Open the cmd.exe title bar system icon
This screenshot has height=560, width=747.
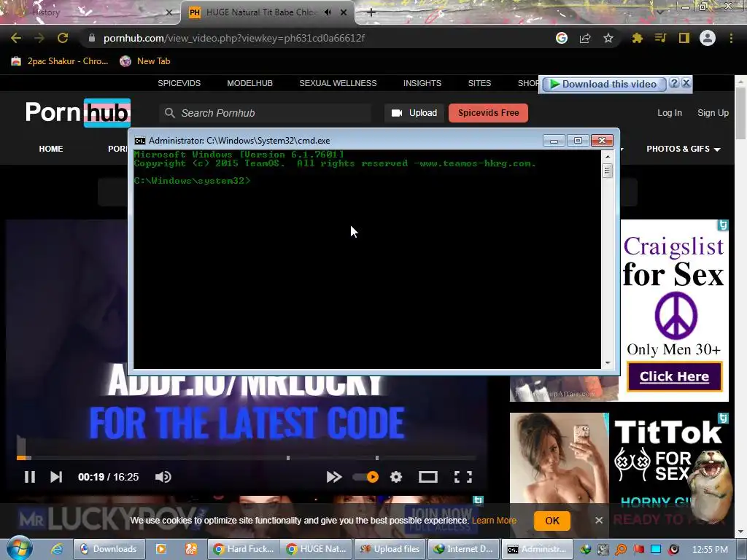pyautogui.click(x=139, y=141)
